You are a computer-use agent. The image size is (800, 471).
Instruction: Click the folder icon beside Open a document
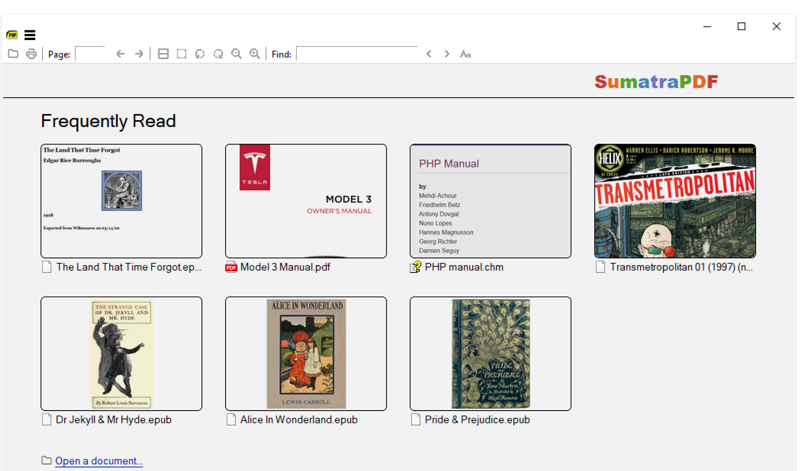tap(46, 461)
